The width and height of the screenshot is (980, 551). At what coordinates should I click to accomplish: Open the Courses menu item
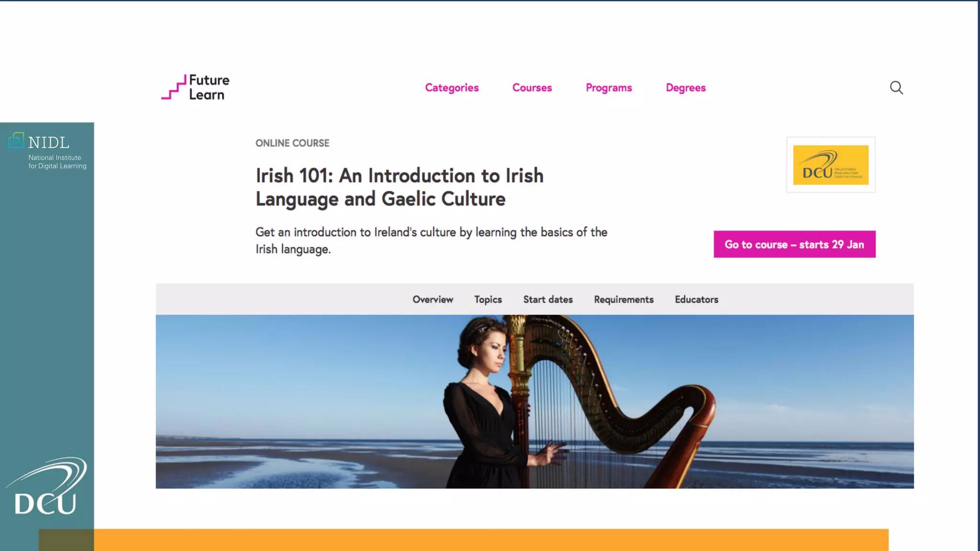pos(532,88)
